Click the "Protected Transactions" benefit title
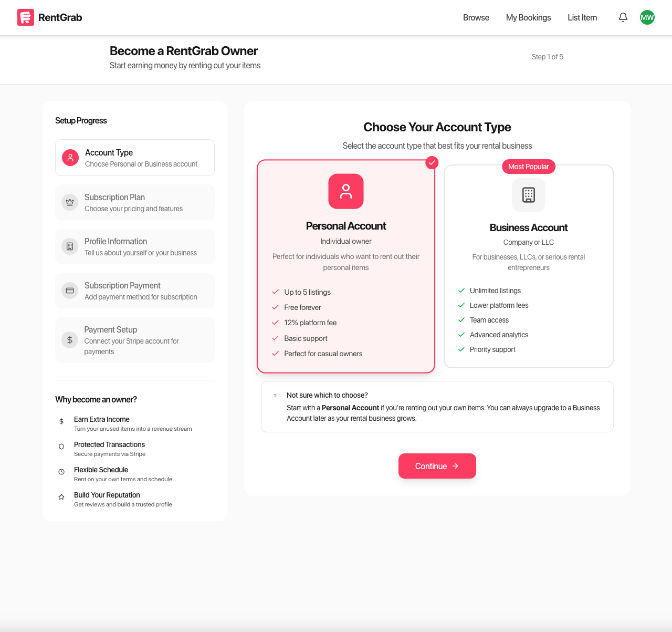 coord(110,444)
